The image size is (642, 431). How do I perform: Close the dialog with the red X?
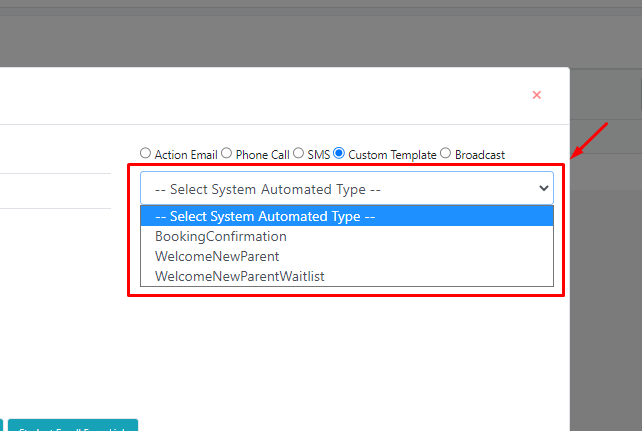click(536, 95)
